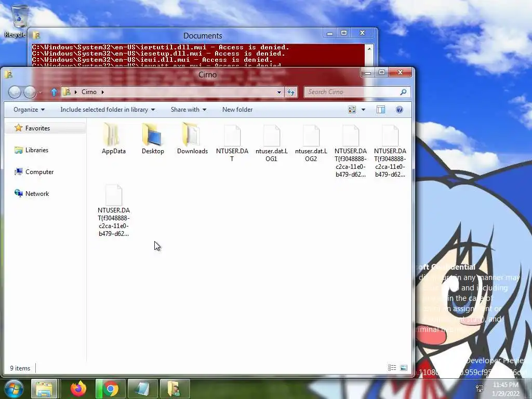
Task: Open Include selected folder in library menu
Action: click(x=108, y=110)
